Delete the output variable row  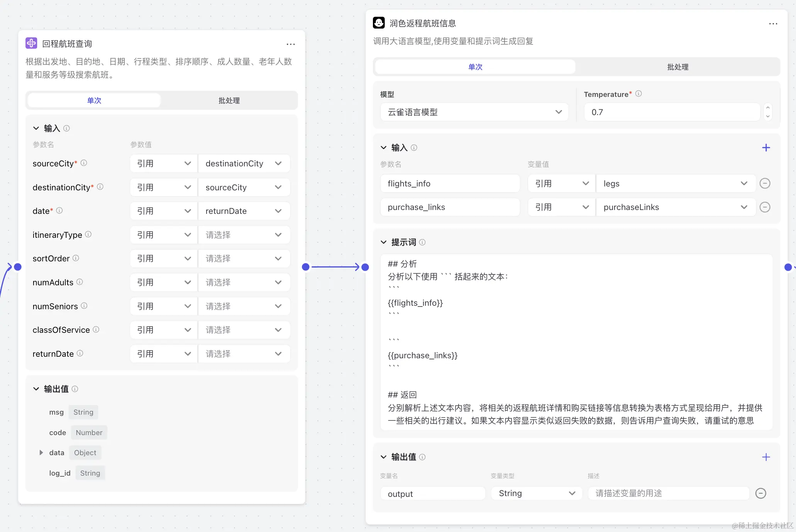760,493
